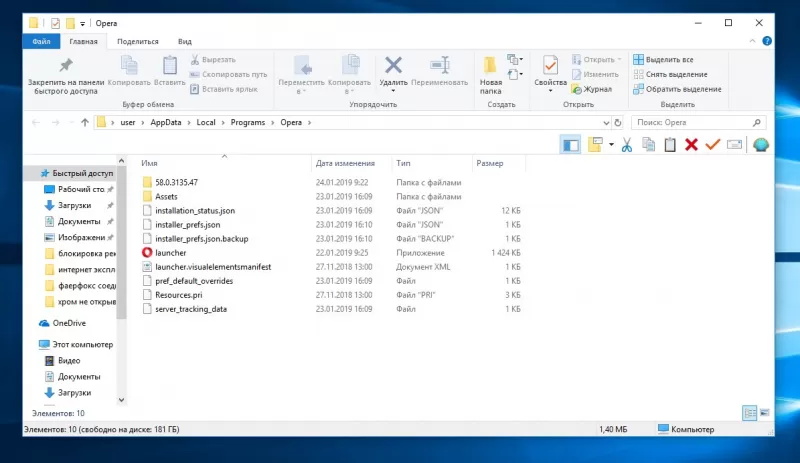Open the Файл menu tab
Image resolution: width=800 pixels, height=463 pixels.
pyautogui.click(x=41, y=41)
